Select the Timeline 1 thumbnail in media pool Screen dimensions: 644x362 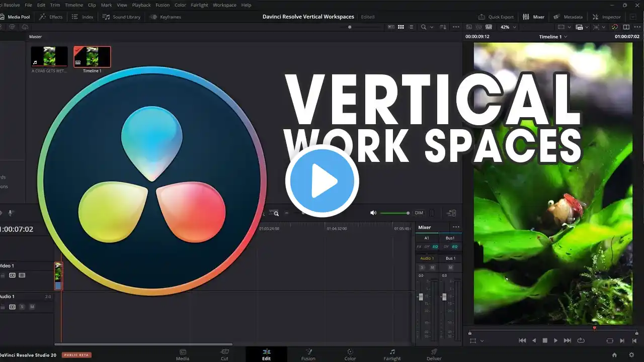[92, 57]
